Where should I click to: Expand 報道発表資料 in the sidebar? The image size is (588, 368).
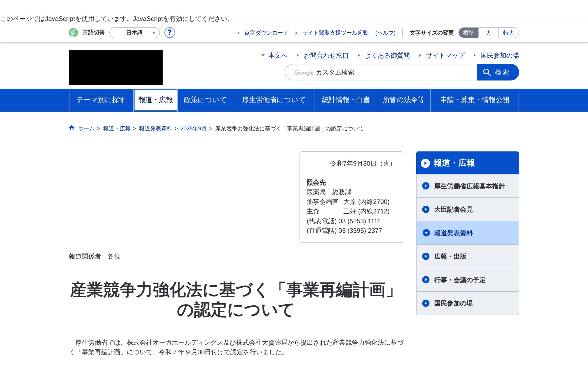click(x=453, y=233)
